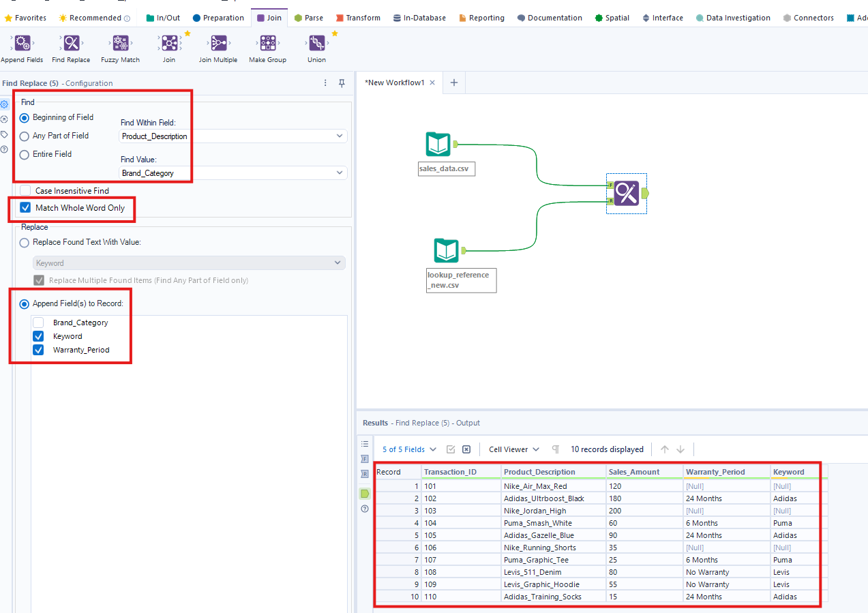868x613 pixels.
Task: Check the Brand_Category append field
Action: point(39,323)
